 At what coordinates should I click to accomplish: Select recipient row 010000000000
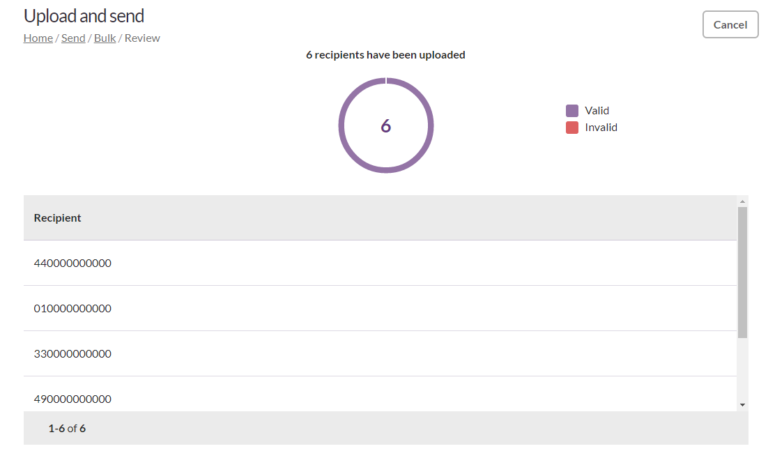[380, 309]
